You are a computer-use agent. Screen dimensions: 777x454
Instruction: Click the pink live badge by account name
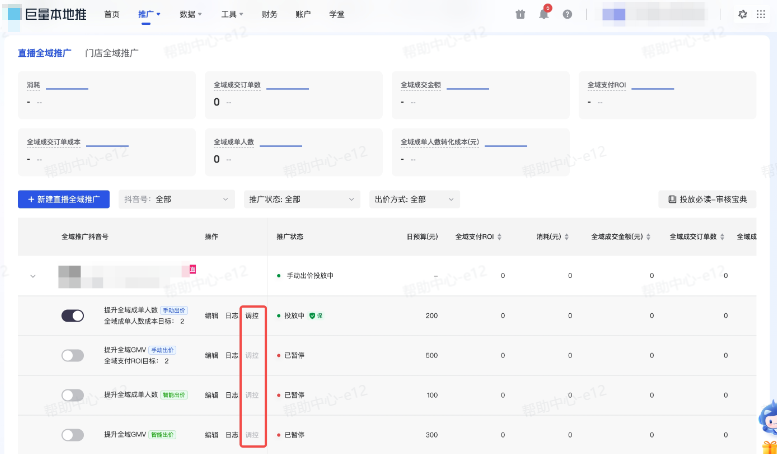[x=192, y=269]
